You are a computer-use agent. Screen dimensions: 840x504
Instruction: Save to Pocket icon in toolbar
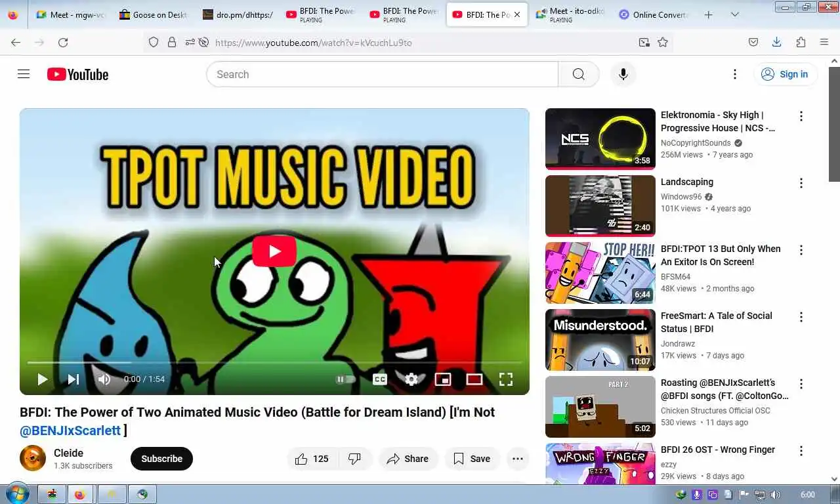(753, 42)
